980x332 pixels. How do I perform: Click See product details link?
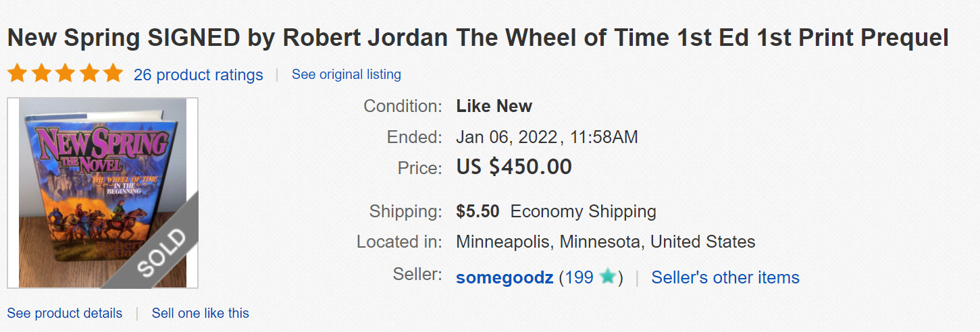pyautogui.click(x=65, y=313)
